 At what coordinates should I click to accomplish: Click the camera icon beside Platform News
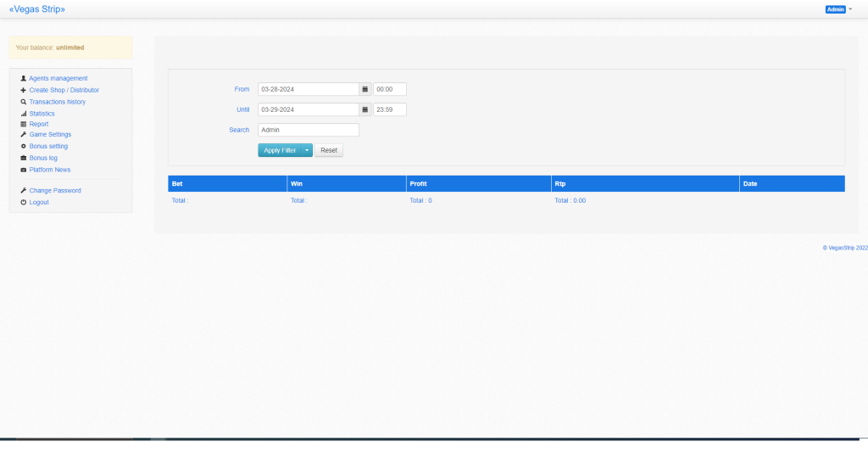[x=23, y=170]
